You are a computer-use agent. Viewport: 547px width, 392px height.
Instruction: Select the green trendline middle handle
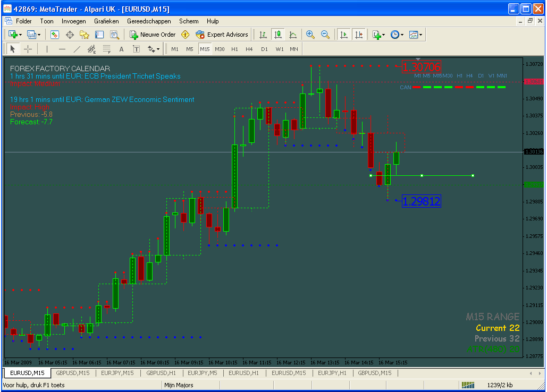[422, 176]
